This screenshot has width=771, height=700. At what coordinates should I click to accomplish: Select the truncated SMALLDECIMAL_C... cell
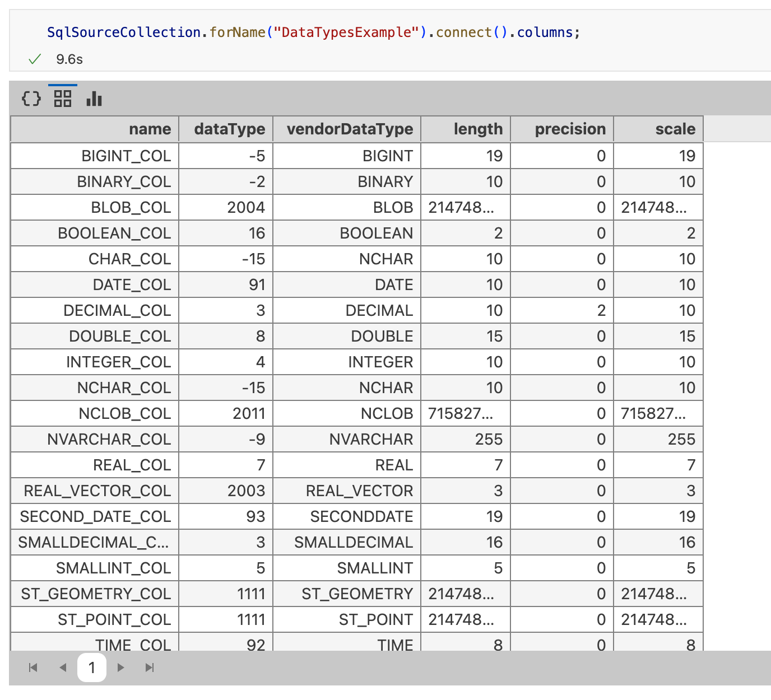[x=94, y=543]
